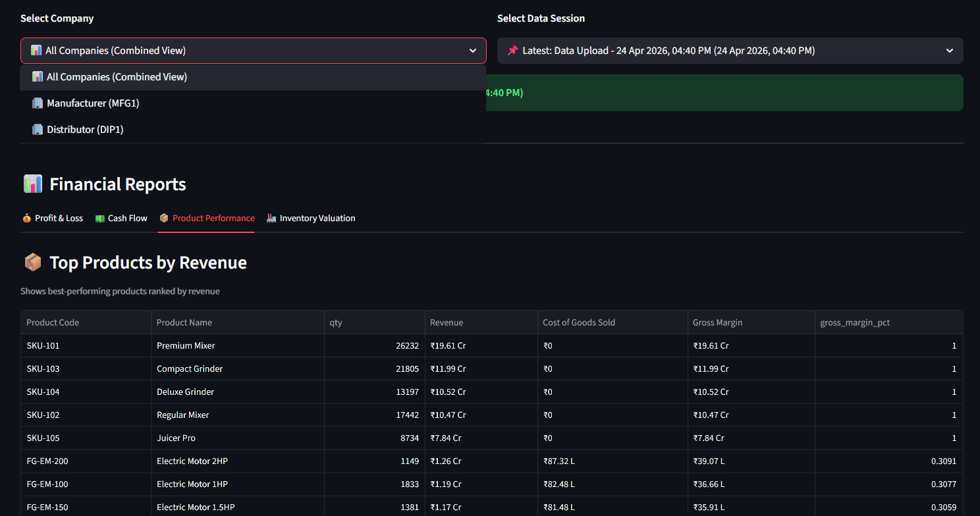This screenshot has height=516, width=980.
Task: Select the Regular Mixer cell
Action: [238, 415]
